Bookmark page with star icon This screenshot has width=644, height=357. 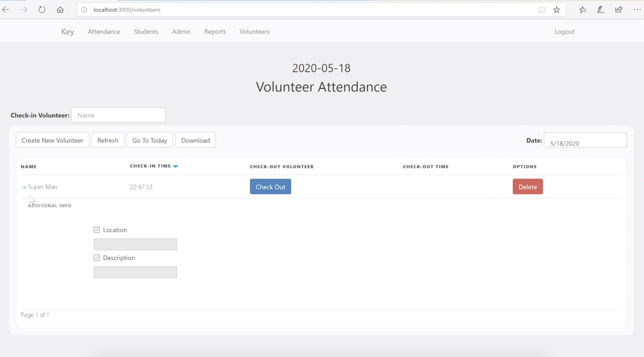pyautogui.click(x=556, y=10)
